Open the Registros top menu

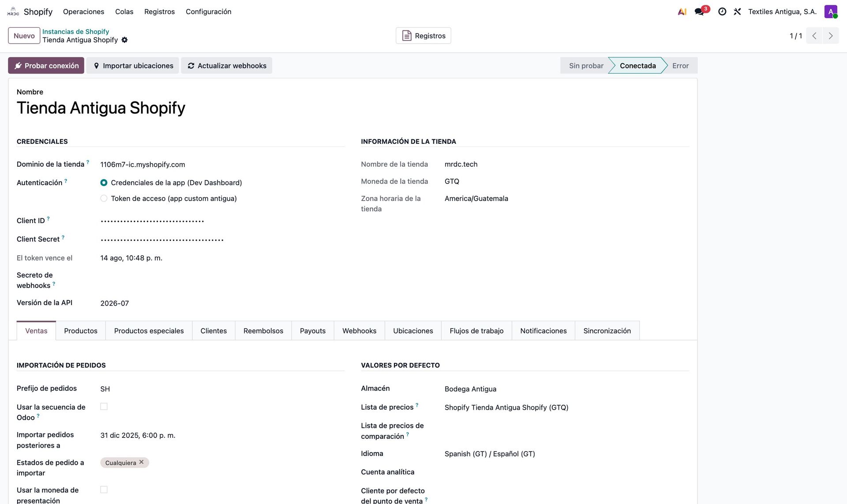point(159,11)
